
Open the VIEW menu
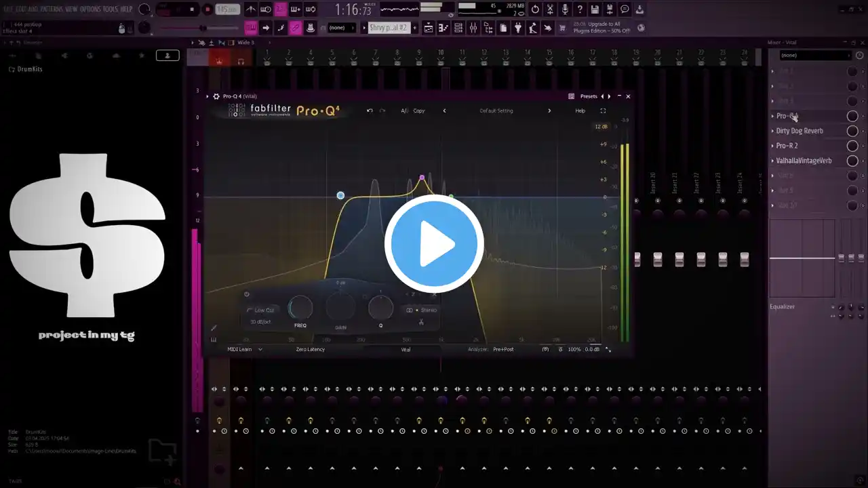[71, 9]
